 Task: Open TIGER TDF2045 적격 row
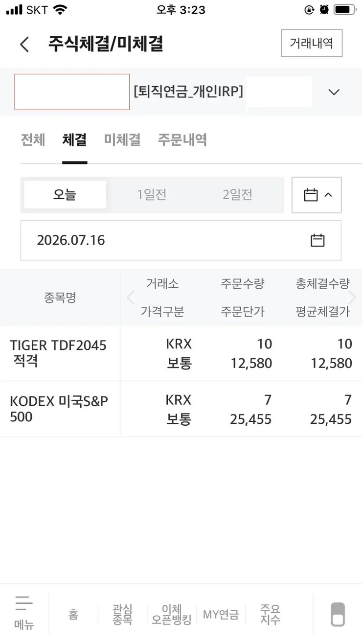pos(181,353)
